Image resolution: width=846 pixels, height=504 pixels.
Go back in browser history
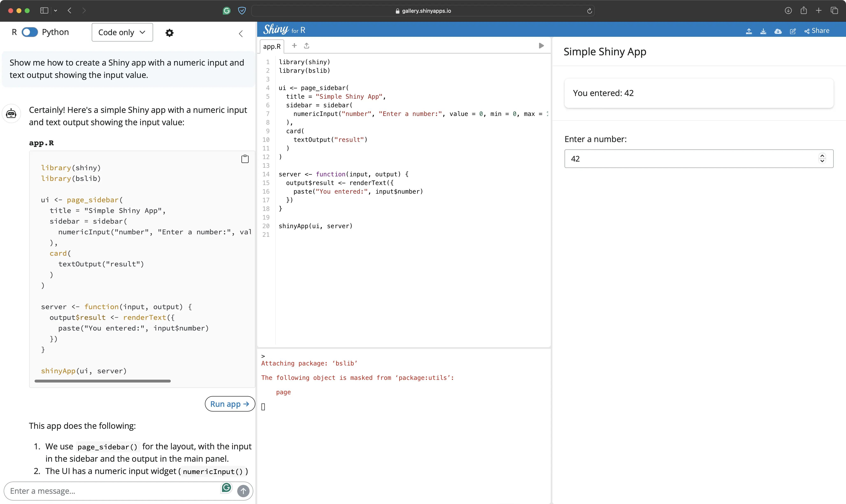coord(70,10)
